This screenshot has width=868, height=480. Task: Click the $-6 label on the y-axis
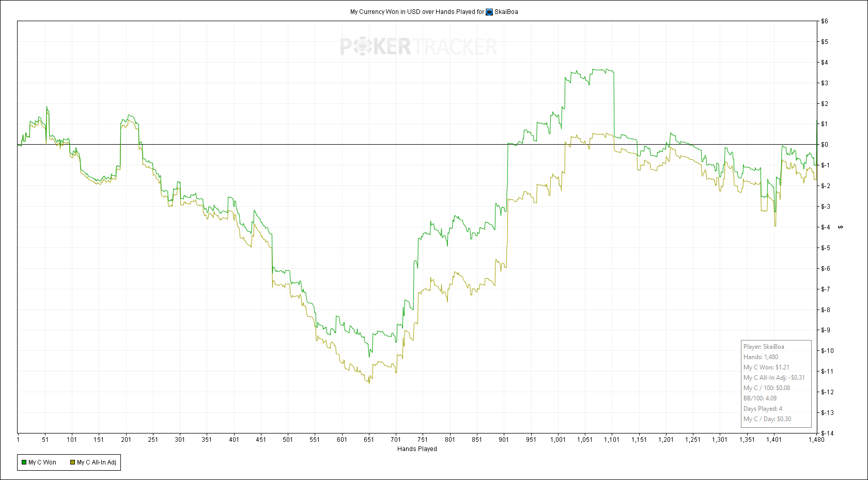click(826, 269)
